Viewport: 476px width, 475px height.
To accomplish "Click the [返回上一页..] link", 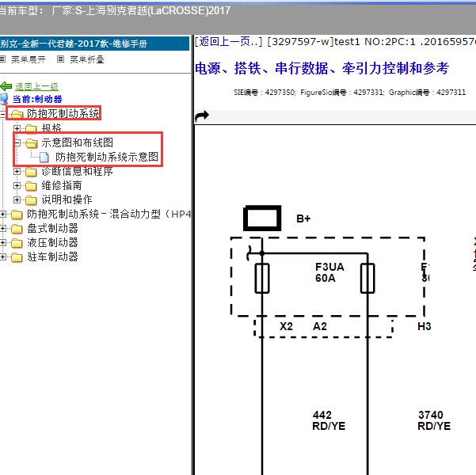I will click(x=228, y=42).
